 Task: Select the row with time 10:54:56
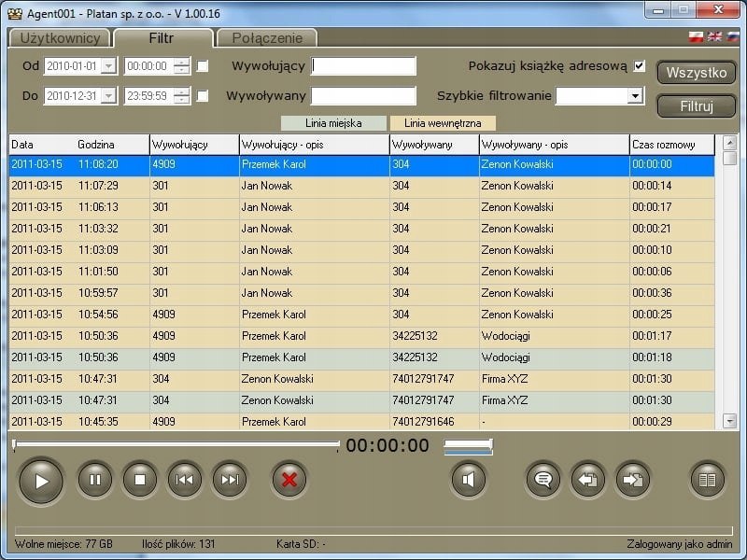click(361, 315)
